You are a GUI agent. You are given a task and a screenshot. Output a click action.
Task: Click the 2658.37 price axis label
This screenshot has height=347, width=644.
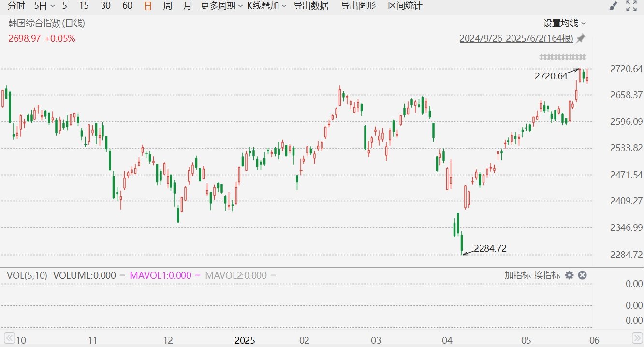click(x=627, y=95)
